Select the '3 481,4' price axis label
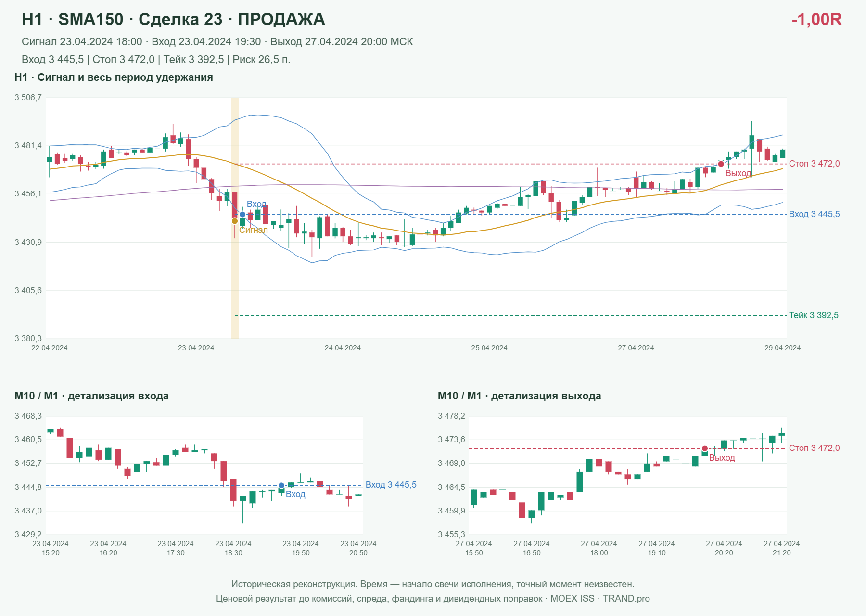The image size is (866, 616). coord(28,146)
